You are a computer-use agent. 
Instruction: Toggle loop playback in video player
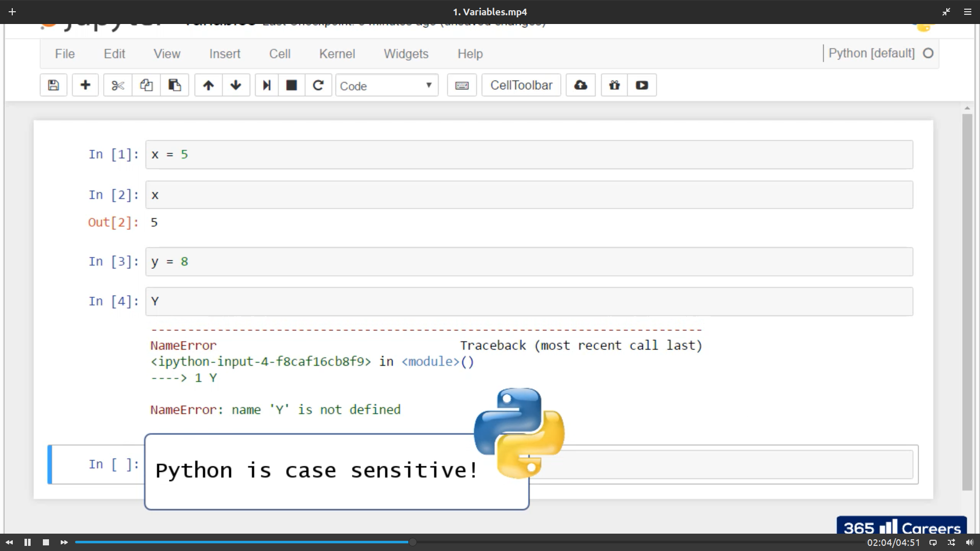(x=933, y=542)
